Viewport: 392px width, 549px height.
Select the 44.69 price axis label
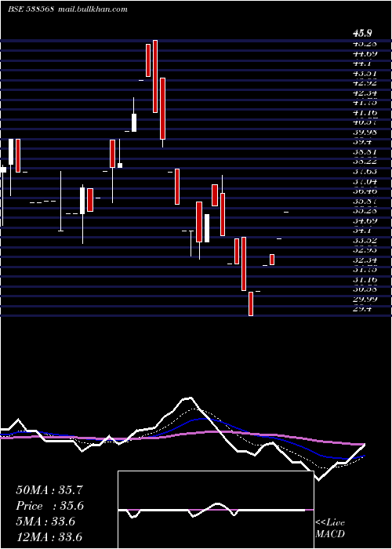click(x=365, y=53)
